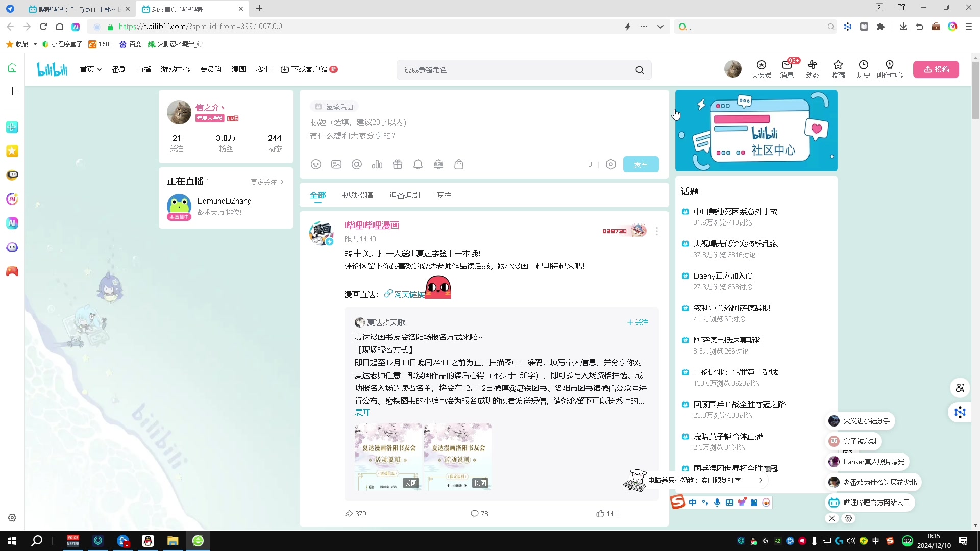Follow 夏达步天歌 with 关注 button

638,322
